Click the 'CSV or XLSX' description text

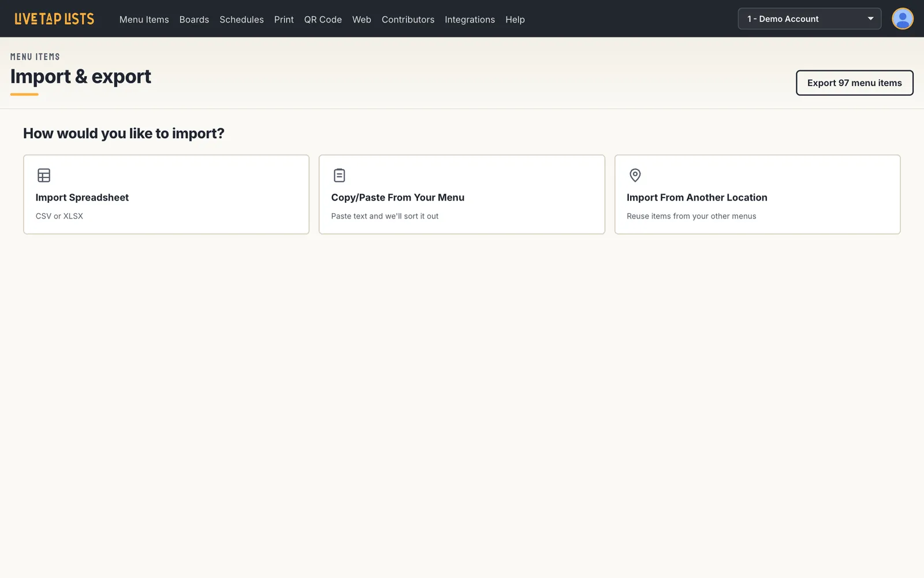click(x=59, y=216)
